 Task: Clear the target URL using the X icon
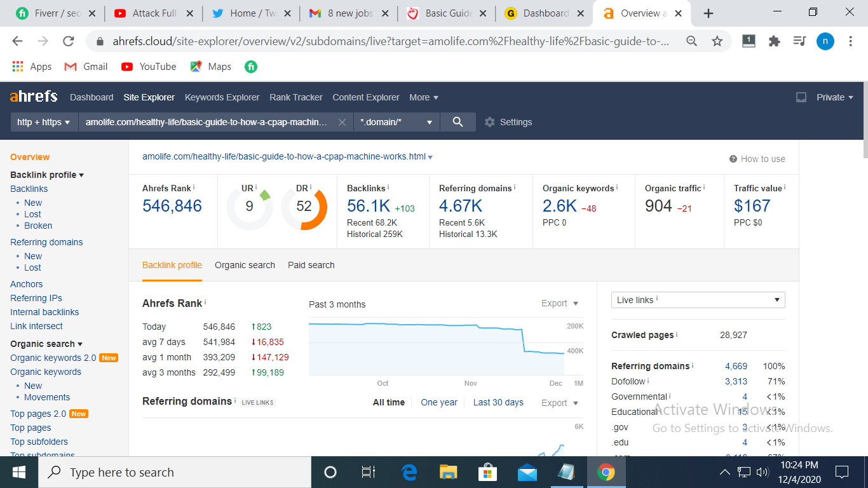pyautogui.click(x=342, y=121)
